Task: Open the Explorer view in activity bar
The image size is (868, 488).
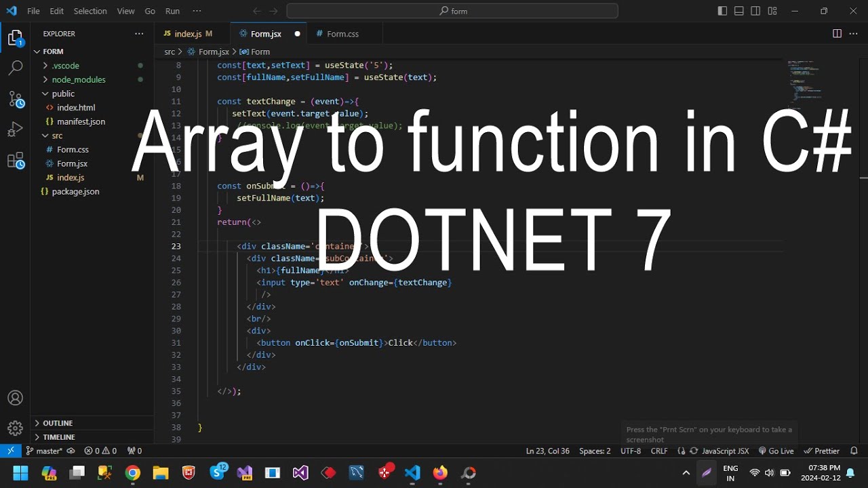Action: click(15, 38)
